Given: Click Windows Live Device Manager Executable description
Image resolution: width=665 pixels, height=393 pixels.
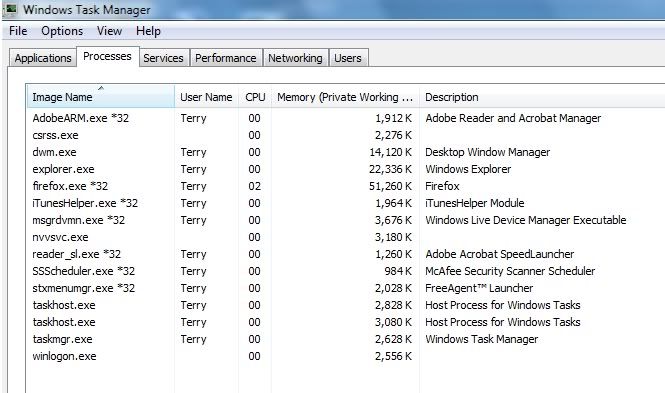Looking at the screenshot, I should pyautogui.click(x=526, y=220).
